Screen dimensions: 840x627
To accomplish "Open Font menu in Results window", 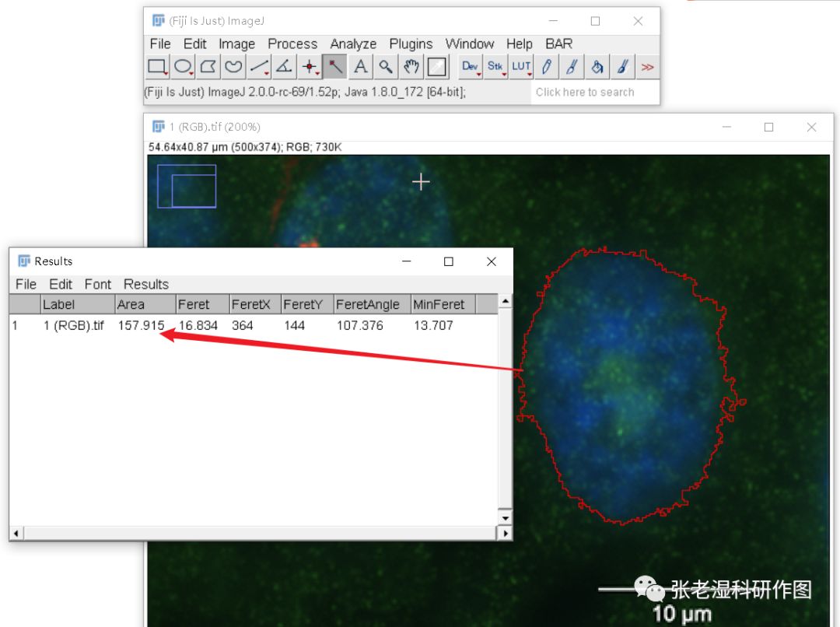I will 97,284.
